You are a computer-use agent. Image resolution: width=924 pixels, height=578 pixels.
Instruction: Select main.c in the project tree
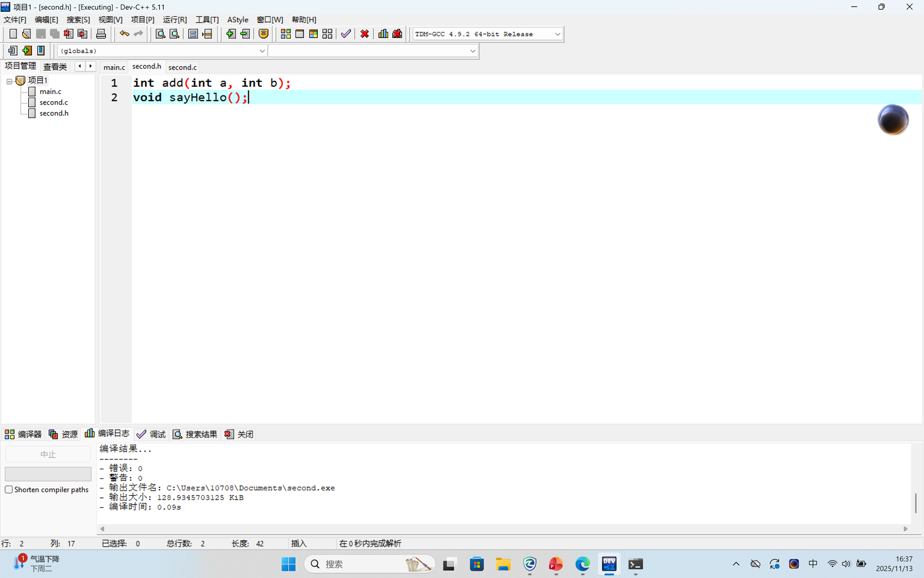tap(50, 91)
